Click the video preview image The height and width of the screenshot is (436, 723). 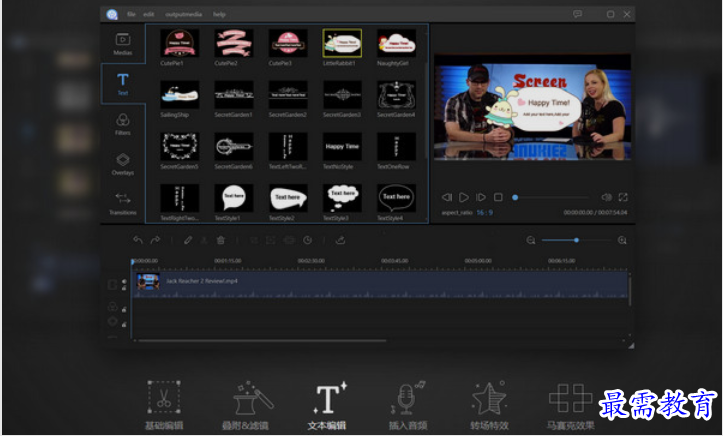click(x=533, y=107)
